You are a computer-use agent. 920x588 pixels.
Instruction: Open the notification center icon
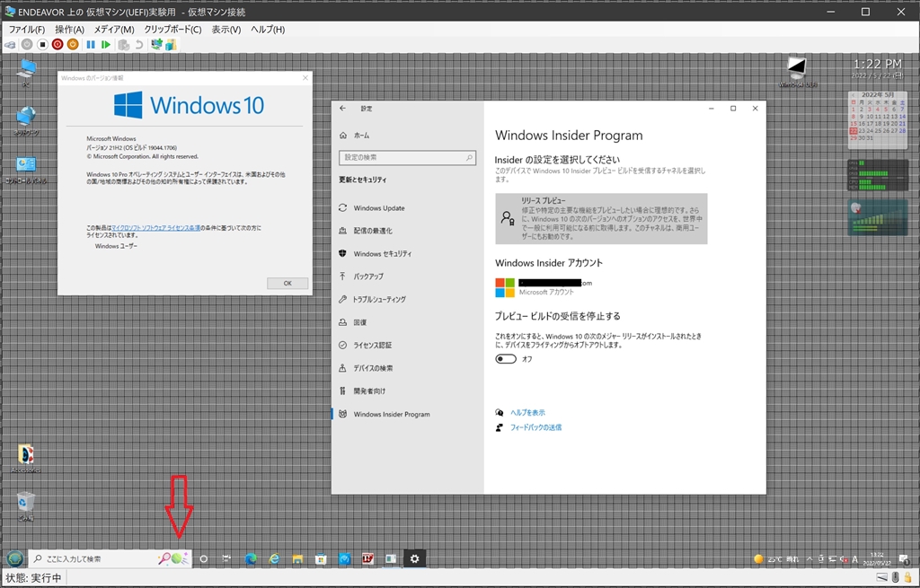pyautogui.click(x=904, y=559)
